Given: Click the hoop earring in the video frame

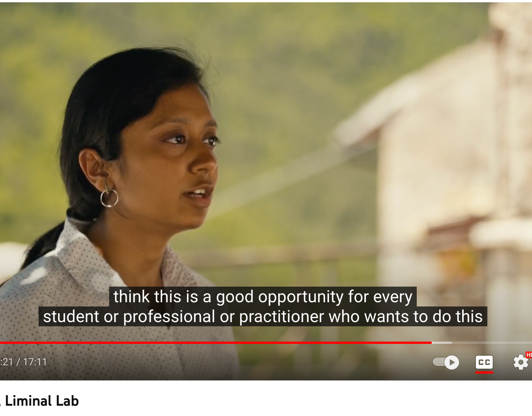Looking at the screenshot, I should coord(109,197).
